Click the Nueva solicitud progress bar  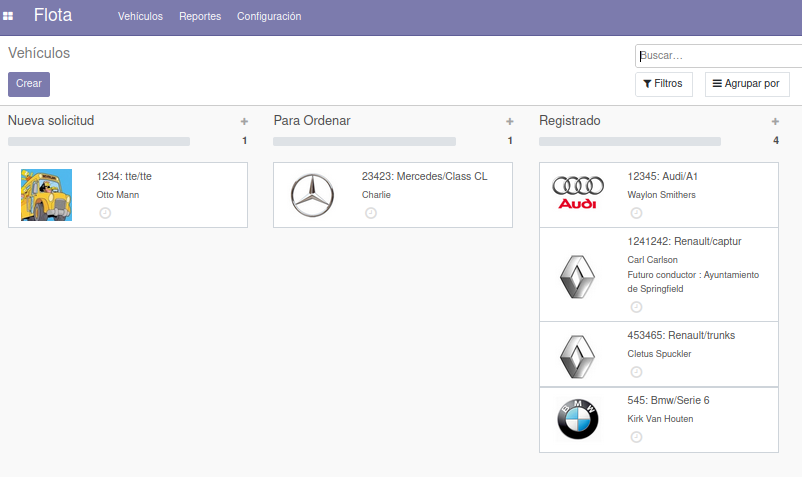pyautogui.click(x=98, y=142)
